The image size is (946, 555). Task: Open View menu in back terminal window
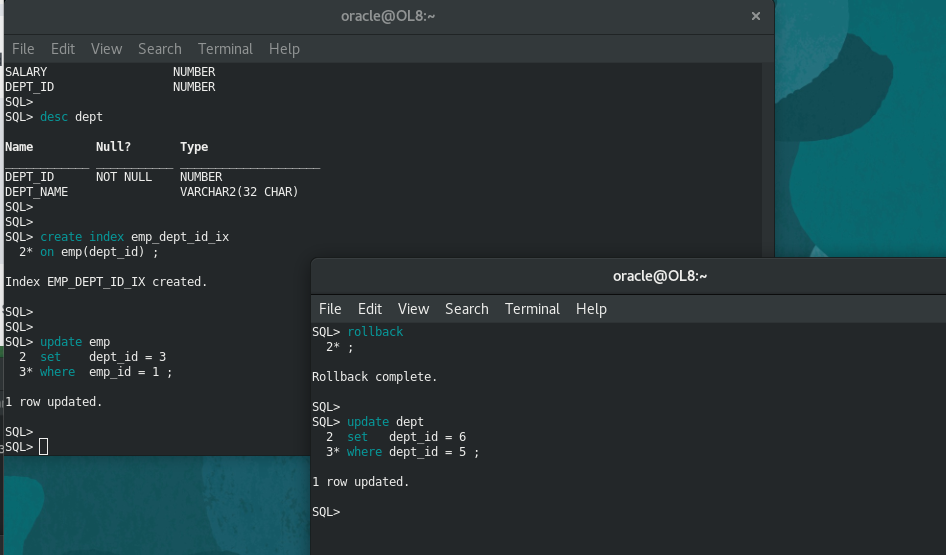[x=106, y=49]
